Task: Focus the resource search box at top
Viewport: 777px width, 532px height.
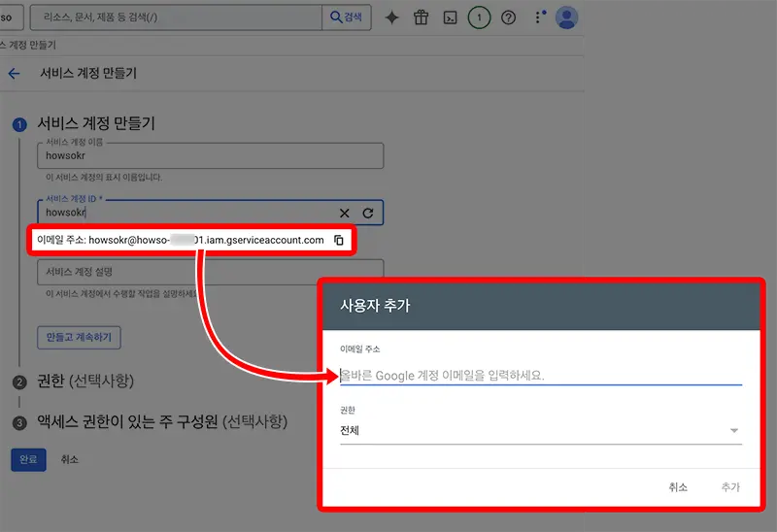Action: pos(176,17)
